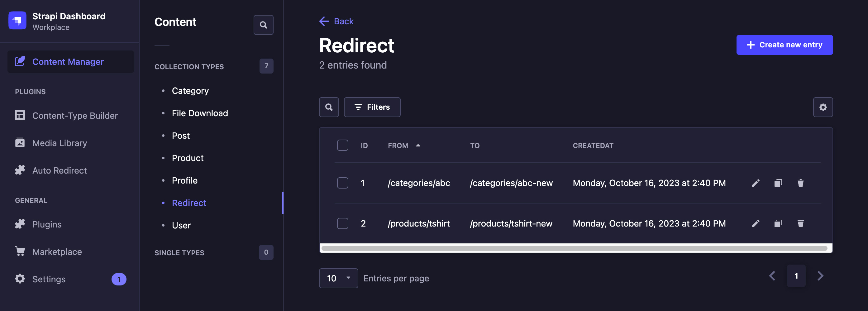Click the Single Types count badge 0
The image size is (868, 311).
pos(266,252)
